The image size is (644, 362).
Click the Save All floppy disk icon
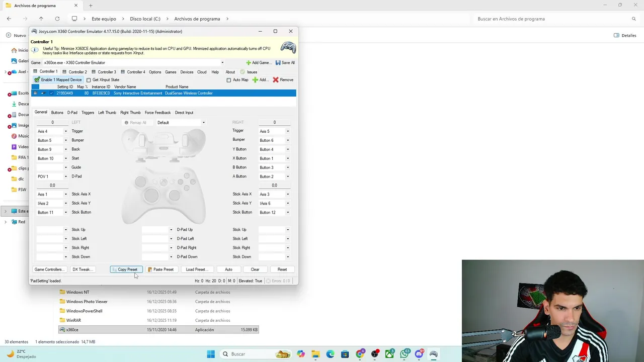pos(278,63)
